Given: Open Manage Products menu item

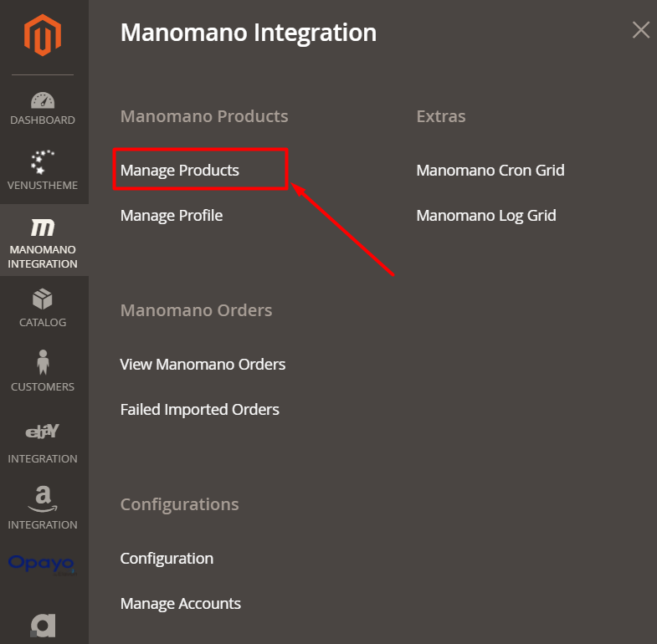Looking at the screenshot, I should click(x=180, y=171).
